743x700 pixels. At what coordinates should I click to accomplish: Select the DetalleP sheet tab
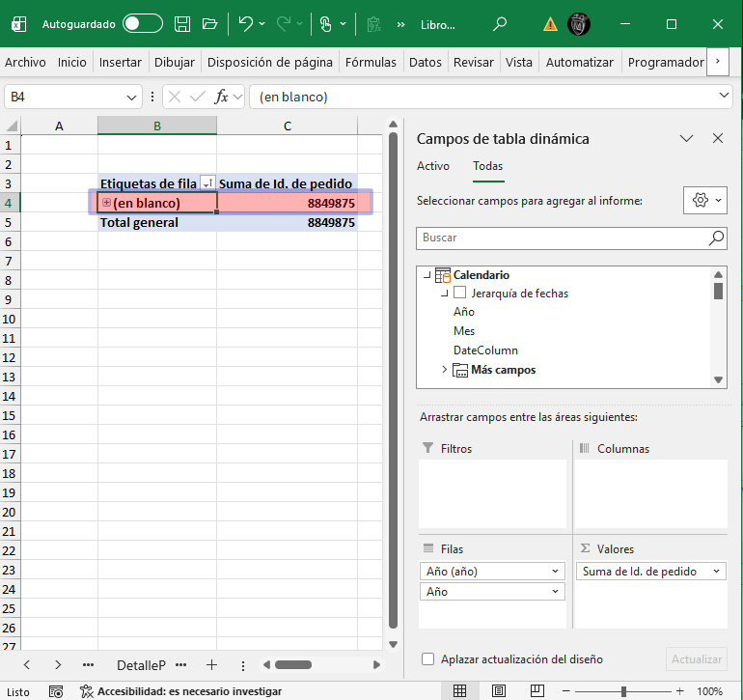pos(141,665)
